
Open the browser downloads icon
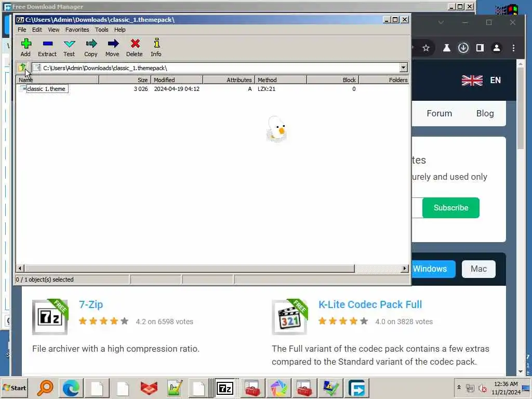[463, 48]
